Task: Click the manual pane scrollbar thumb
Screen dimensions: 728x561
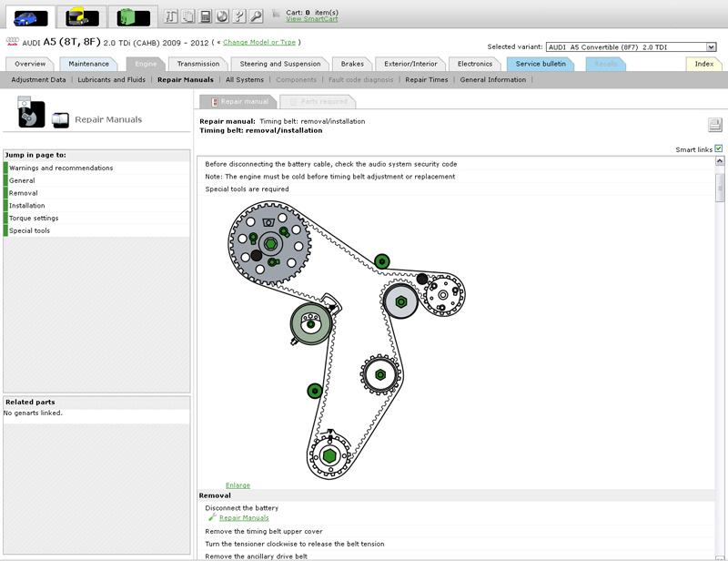Action: click(x=720, y=188)
